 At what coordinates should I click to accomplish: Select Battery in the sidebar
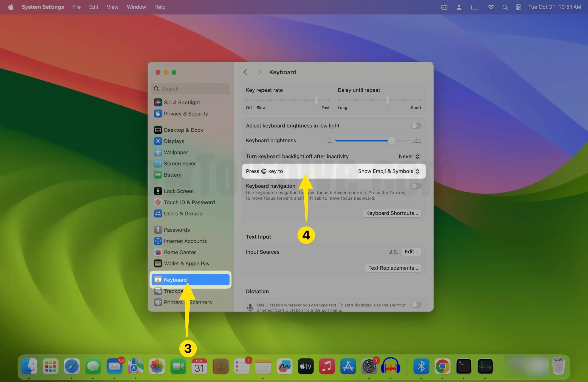[173, 175]
